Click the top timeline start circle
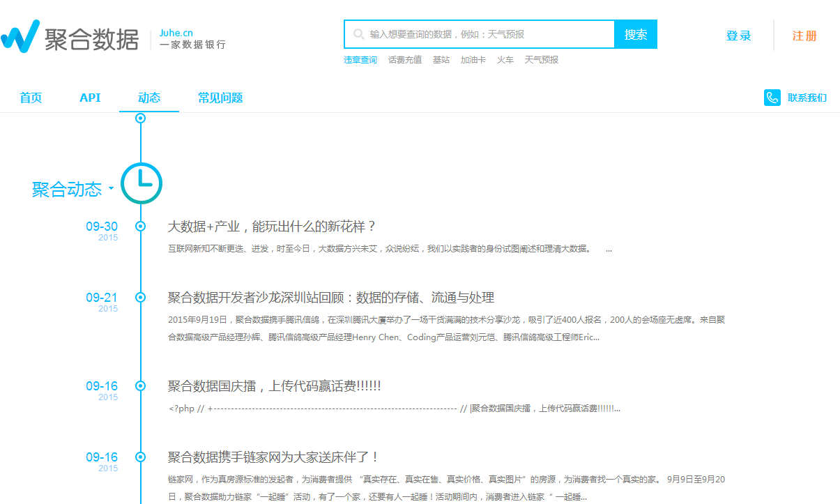The height and width of the screenshot is (504, 840). pyautogui.click(x=141, y=119)
